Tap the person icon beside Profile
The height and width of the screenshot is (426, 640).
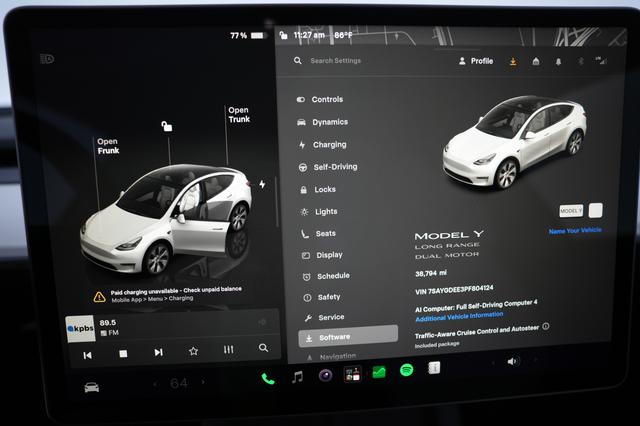(462, 61)
